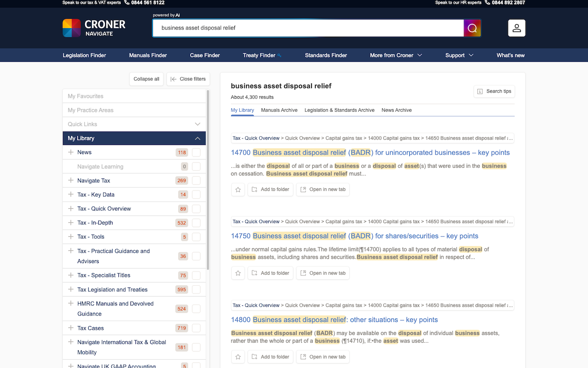Click the Croner Navigate logo
Screen dimensions: 588x368
(x=94, y=28)
